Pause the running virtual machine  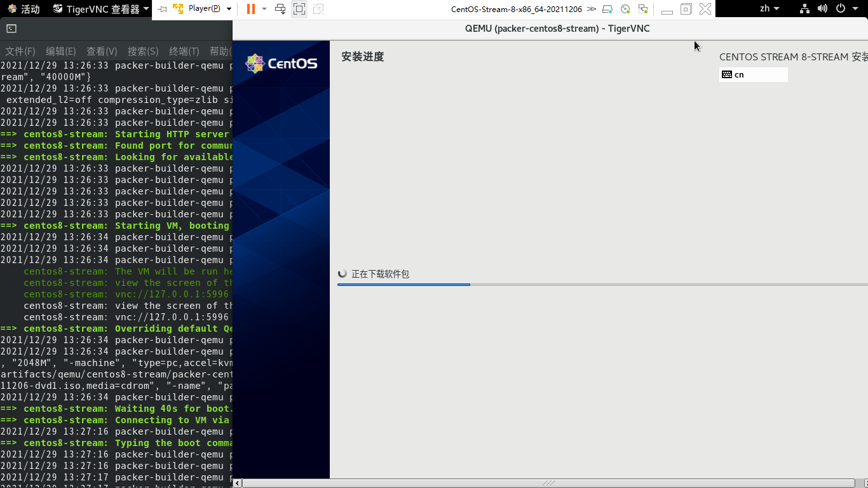click(x=251, y=10)
